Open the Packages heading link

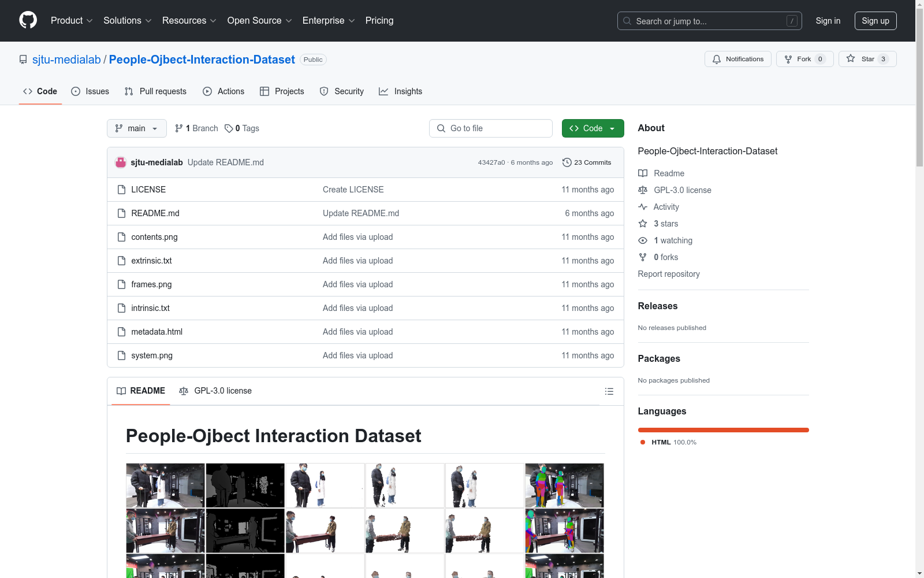coord(659,359)
